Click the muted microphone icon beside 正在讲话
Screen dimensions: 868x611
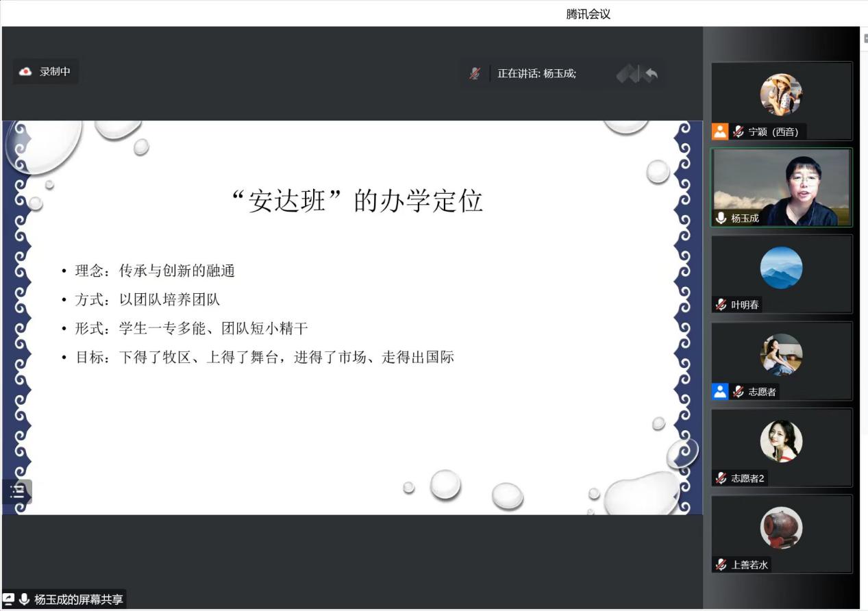475,73
